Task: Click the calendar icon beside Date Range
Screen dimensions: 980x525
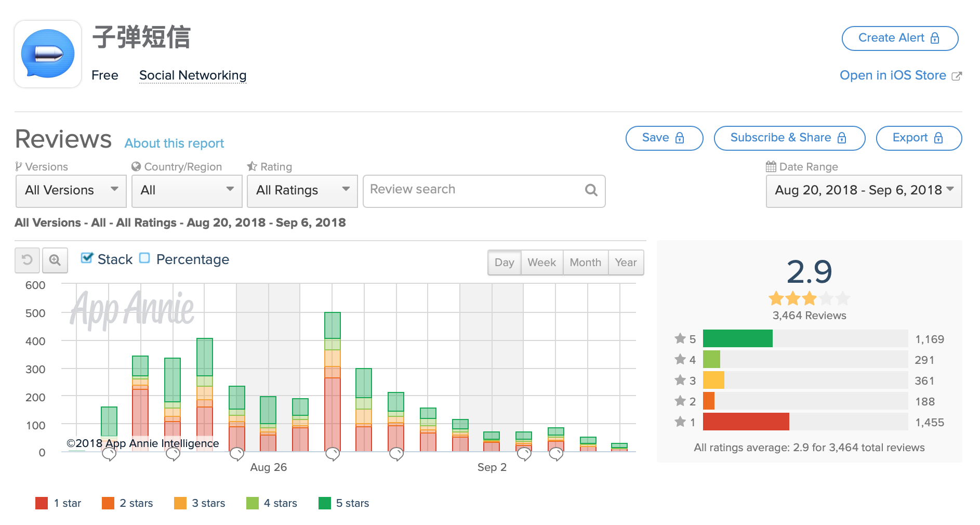Action: click(771, 166)
